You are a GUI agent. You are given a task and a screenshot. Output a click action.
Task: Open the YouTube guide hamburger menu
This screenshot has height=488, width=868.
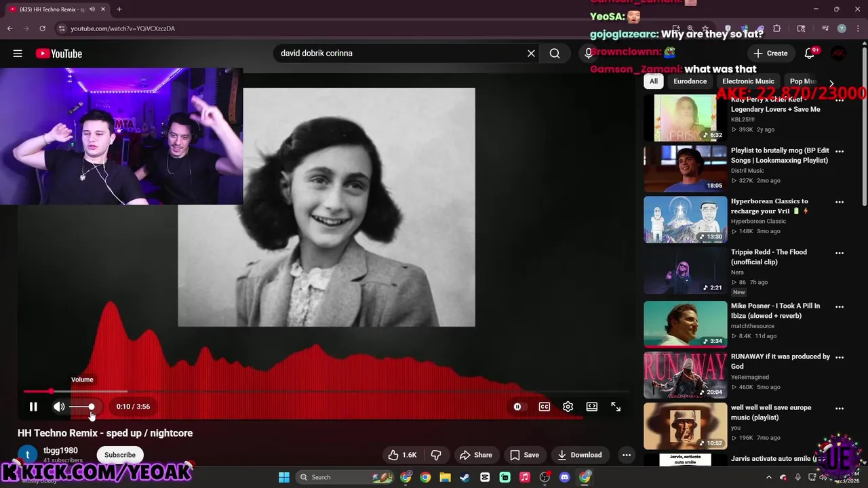(18, 54)
